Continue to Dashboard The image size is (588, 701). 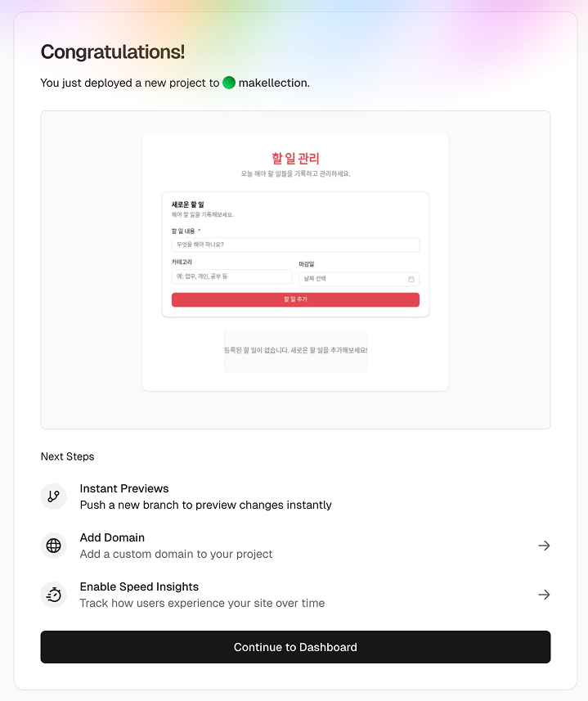295,647
